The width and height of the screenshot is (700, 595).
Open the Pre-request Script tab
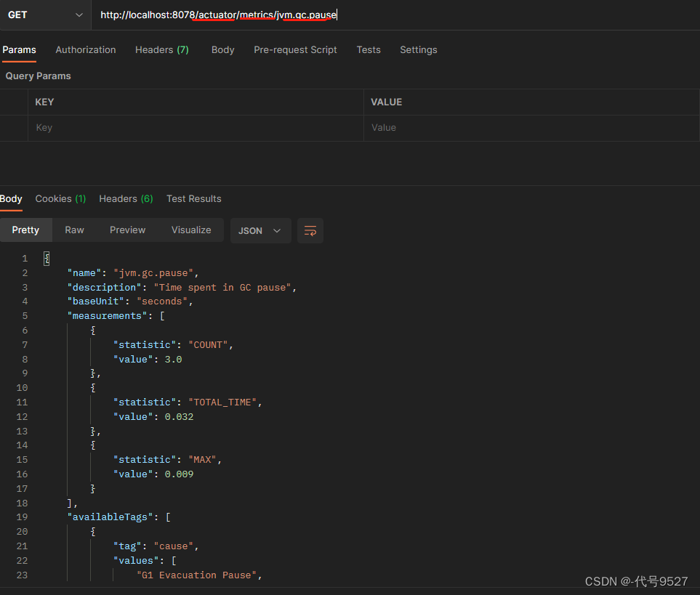coord(295,50)
